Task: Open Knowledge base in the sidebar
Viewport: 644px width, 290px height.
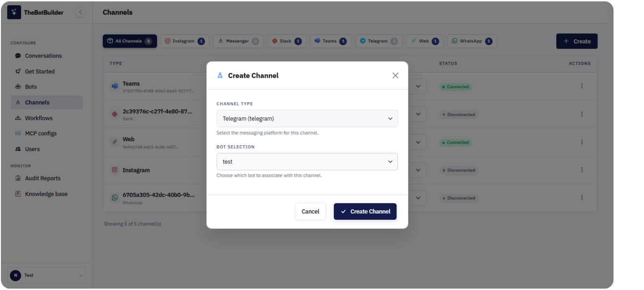Action: tap(47, 194)
